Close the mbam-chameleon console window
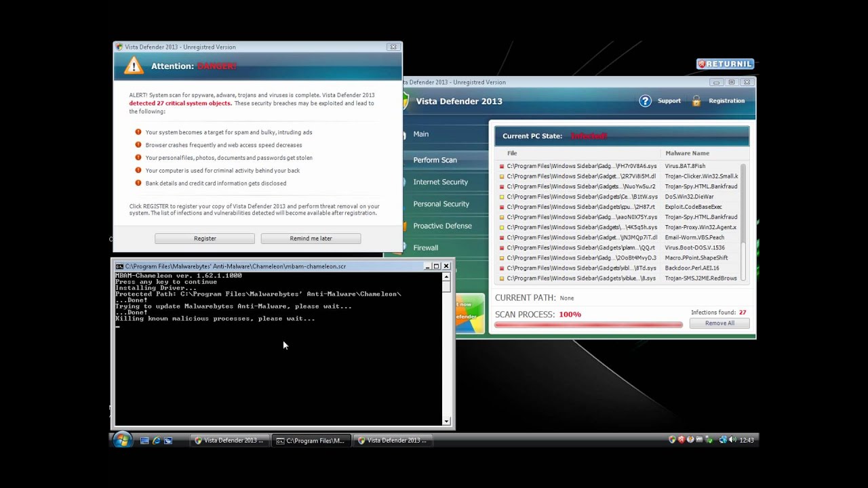 [x=446, y=266]
